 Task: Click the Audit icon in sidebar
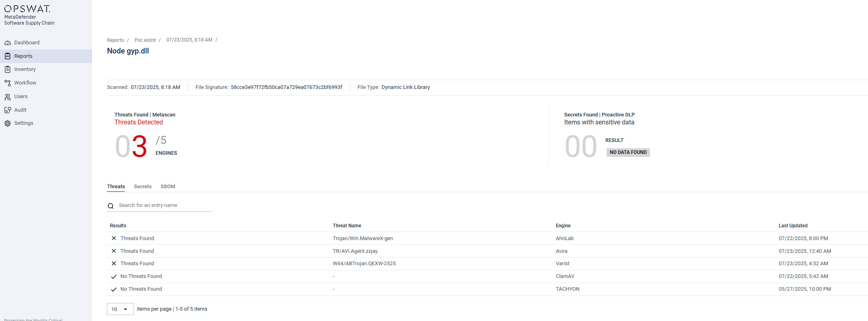click(8, 110)
